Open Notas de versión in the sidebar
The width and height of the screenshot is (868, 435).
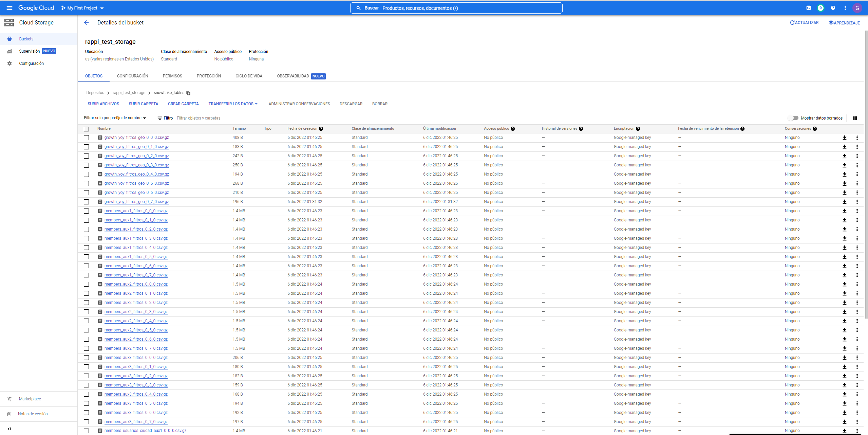point(39,414)
